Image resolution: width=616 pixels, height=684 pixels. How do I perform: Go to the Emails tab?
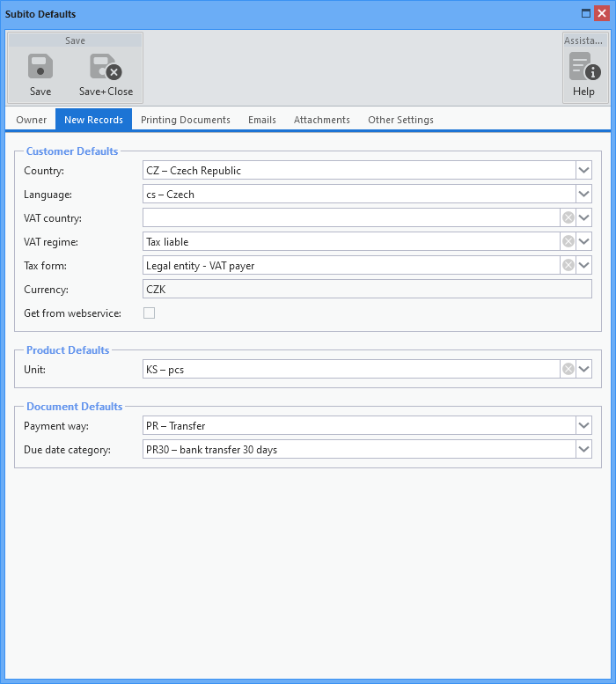click(x=262, y=120)
